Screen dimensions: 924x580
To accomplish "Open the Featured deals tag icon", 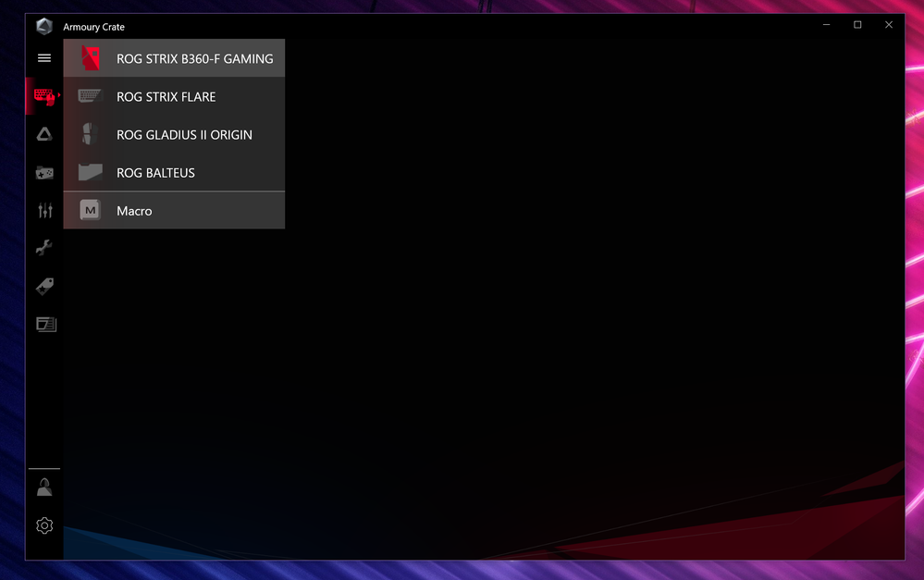I will click(x=44, y=286).
